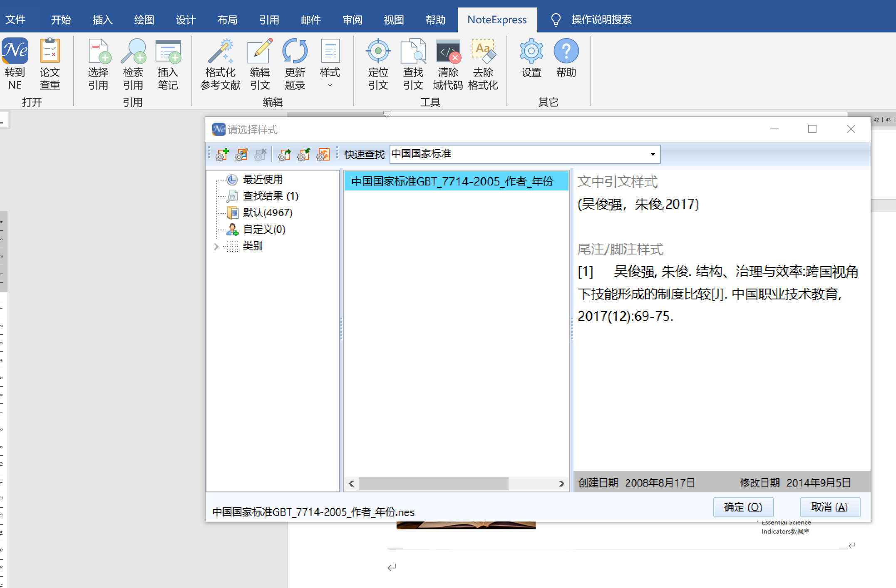Click 格式化参考文献 wand icon
896x588 pixels.
[221, 50]
